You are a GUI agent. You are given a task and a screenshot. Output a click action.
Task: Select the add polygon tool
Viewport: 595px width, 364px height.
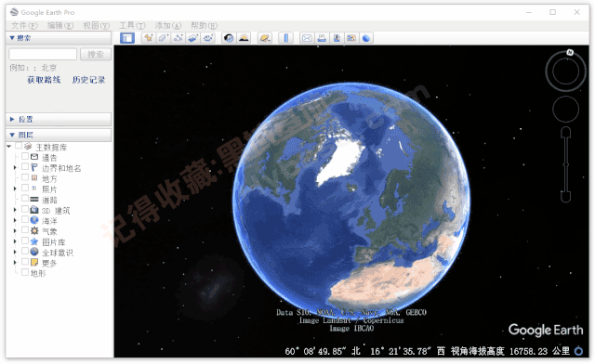164,38
